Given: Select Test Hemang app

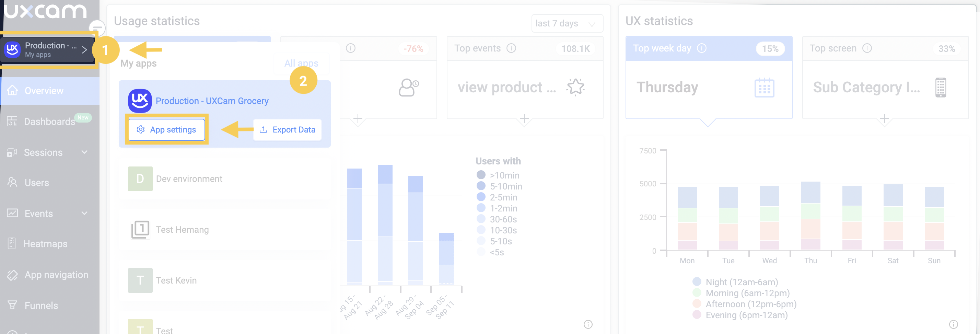Looking at the screenshot, I should (224, 229).
